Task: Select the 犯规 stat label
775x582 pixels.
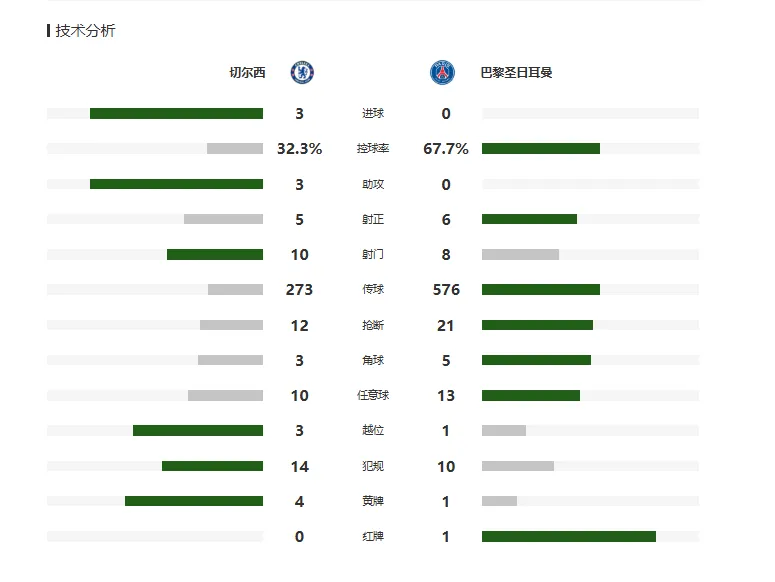Action: coord(373,466)
